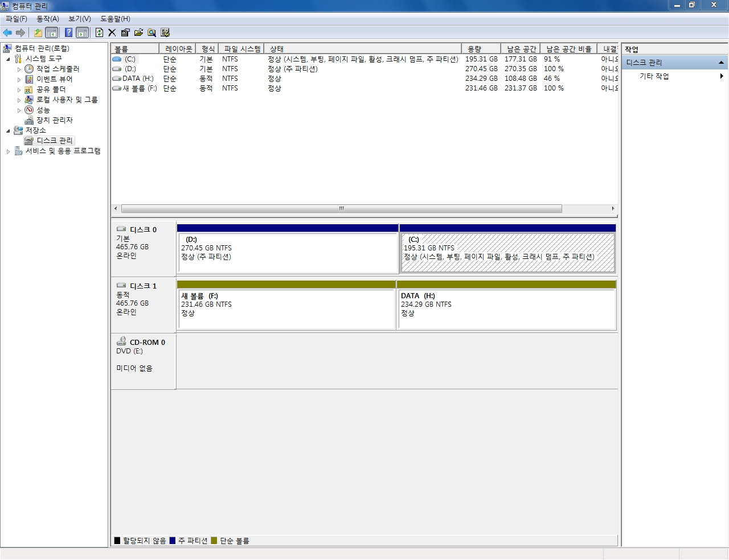Click the settings list toolbar icon

tap(165, 32)
